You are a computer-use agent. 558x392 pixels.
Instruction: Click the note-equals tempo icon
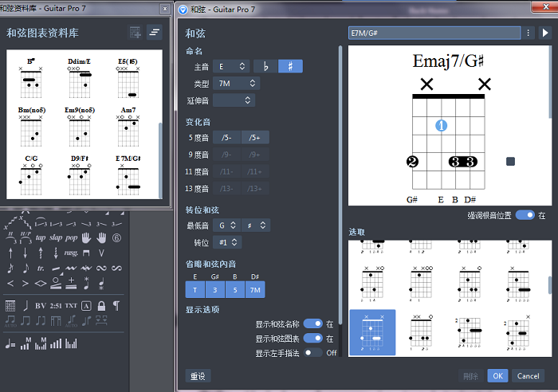coord(10,343)
